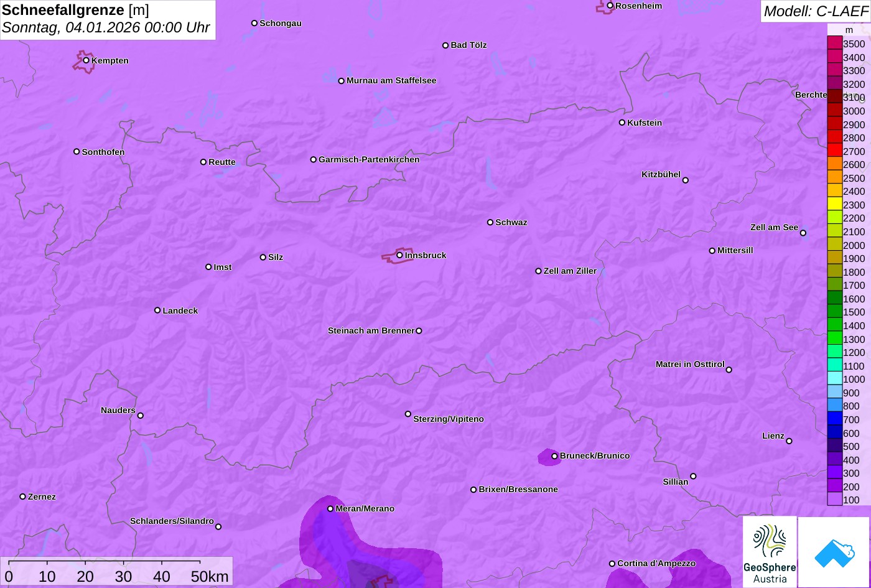
Task: Click the Zell am See marker dot
Action: (803, 233)
